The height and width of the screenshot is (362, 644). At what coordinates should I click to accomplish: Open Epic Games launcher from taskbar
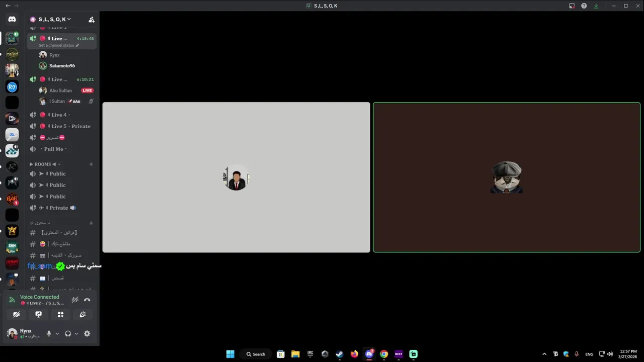(x=310, y=354)
